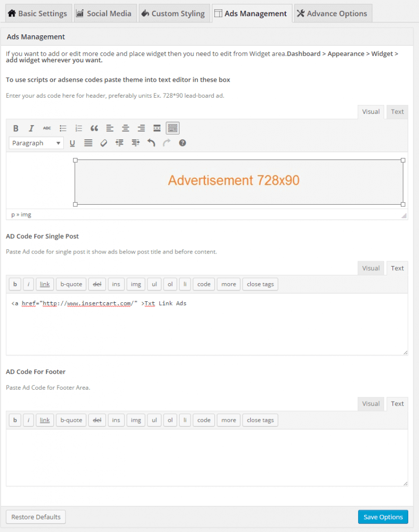419x532 pixels.
Task: Open the Paragraph format dropdown
Action: (35, 143)
